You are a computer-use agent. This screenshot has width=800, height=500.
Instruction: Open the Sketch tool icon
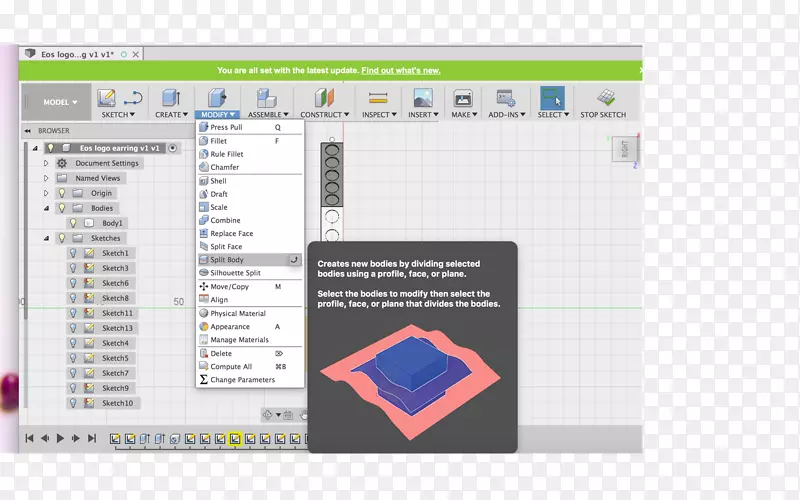pos(106,98)
